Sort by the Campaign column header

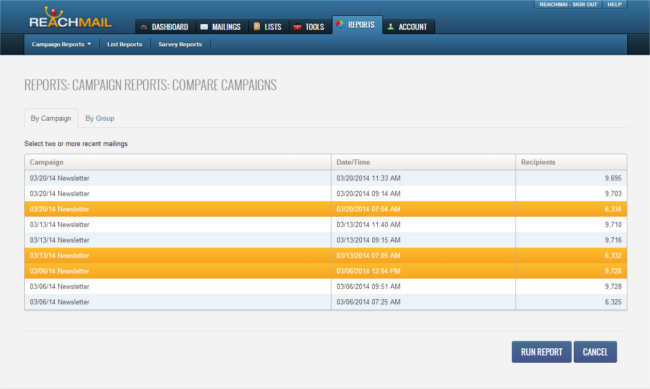coord(178,162)
